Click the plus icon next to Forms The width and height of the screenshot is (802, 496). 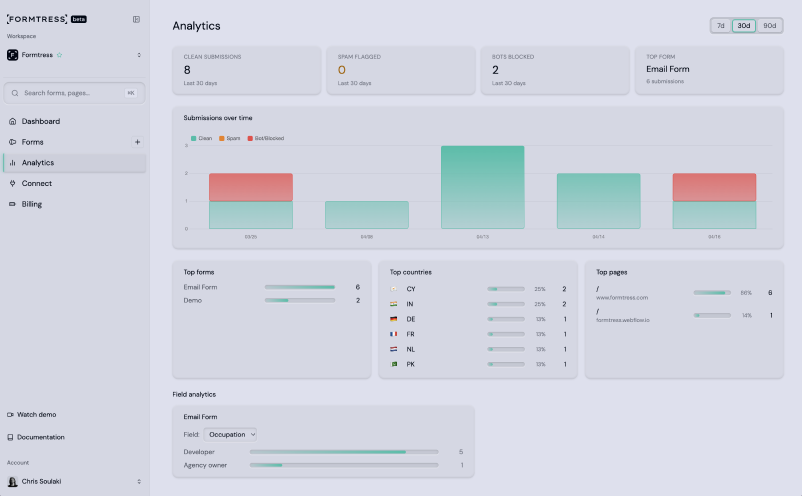[x=137, y=142]
